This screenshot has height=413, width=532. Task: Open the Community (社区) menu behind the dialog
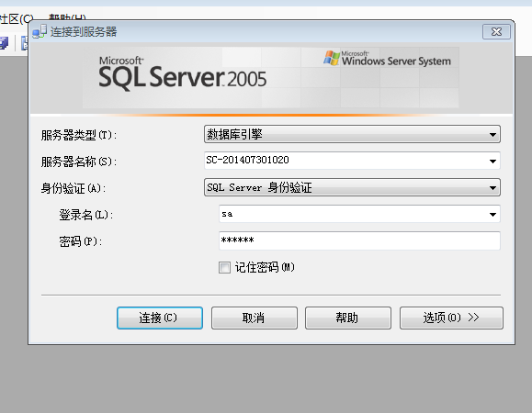coord(16,18)
